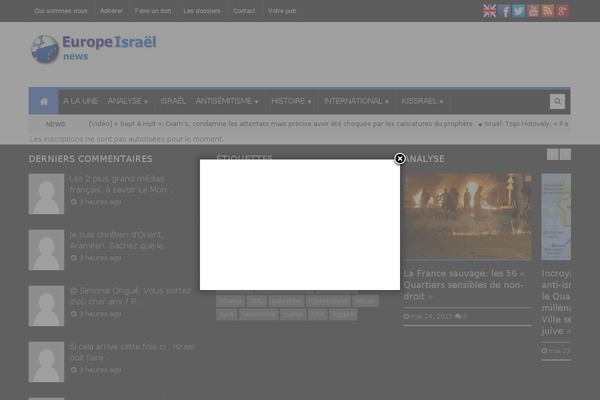Screen dimensions: 600x400
Task: Click avatar beside 'Les 2 plus grand médias'
Action: (46, 194)
